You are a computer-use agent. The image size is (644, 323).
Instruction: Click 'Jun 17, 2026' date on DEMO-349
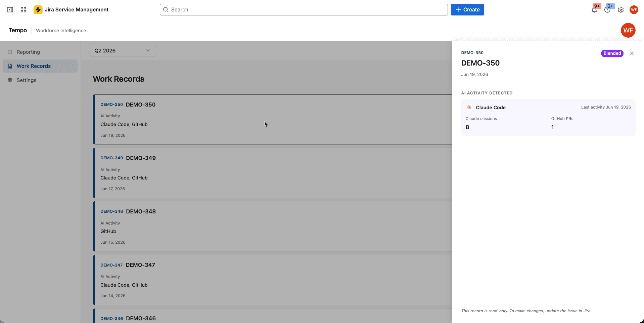(113, 189)
